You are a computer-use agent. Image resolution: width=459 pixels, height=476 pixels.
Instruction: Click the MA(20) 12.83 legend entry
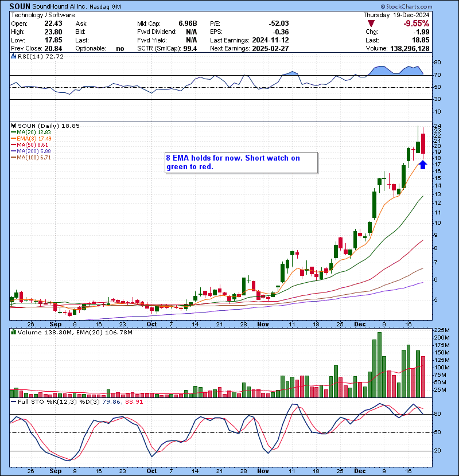coord(34,132)
